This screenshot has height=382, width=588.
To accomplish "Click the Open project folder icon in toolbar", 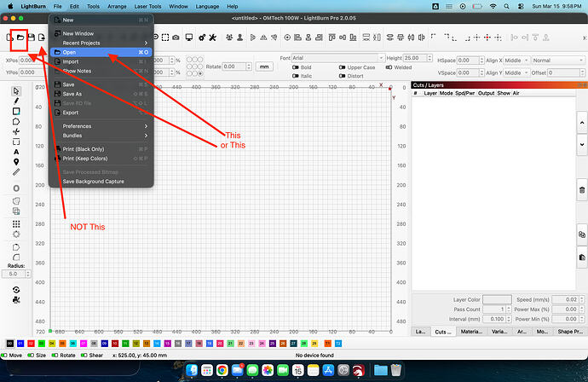I will [20, 38].
